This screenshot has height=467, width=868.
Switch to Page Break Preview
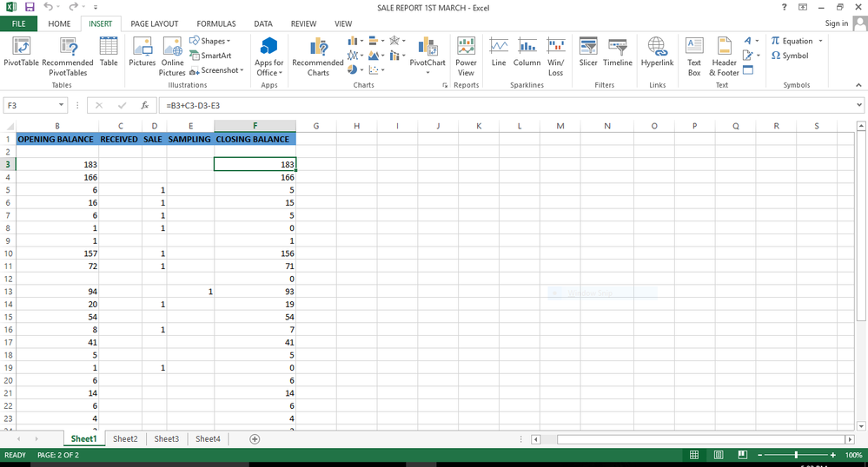click(x=742, y=455)
